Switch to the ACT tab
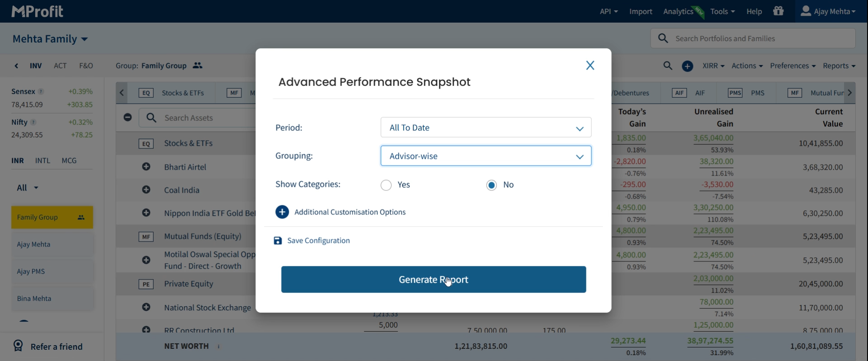 point(60,66)
